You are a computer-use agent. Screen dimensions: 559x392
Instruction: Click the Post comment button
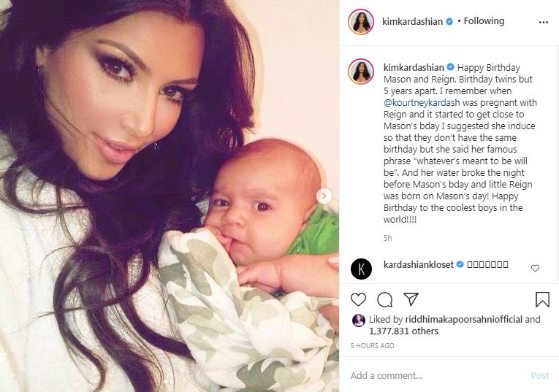click(540, 376)
